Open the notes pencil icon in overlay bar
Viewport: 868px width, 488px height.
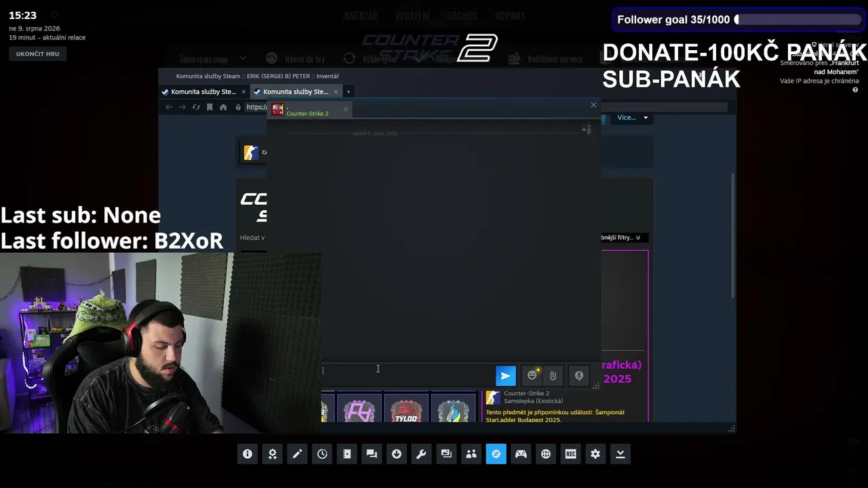297,454
